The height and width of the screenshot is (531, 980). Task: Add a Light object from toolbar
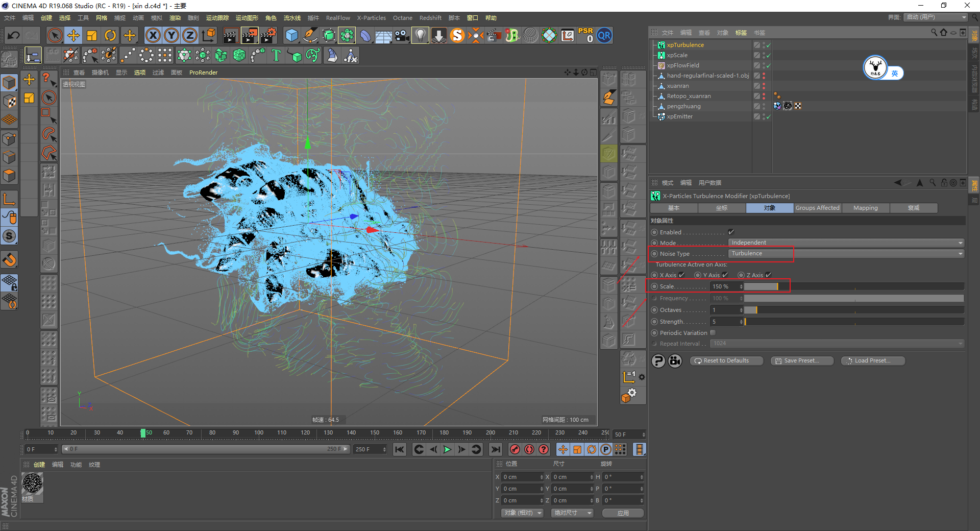point(420,35)
